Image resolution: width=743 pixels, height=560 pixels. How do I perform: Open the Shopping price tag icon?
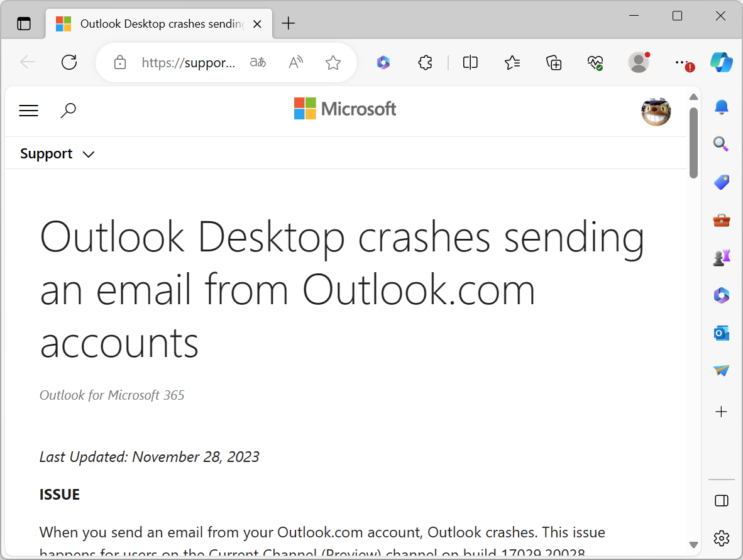tap(721, 182)
